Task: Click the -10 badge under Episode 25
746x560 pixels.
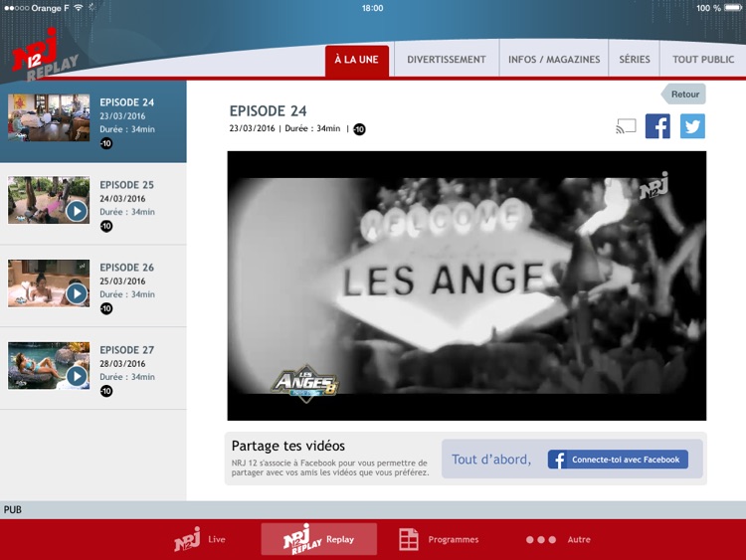Action: pos(106,226)
